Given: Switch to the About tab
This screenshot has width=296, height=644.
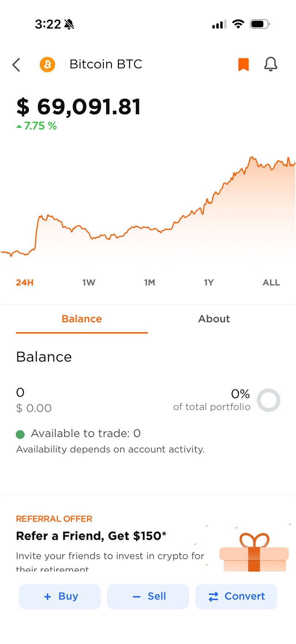Looking at the screenshot, I should tap(214, 319).
